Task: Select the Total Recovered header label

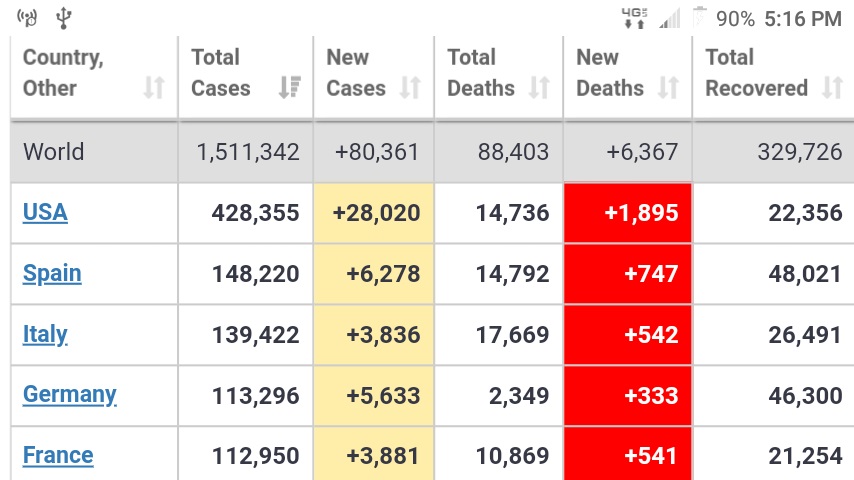Action: [757, 72]
